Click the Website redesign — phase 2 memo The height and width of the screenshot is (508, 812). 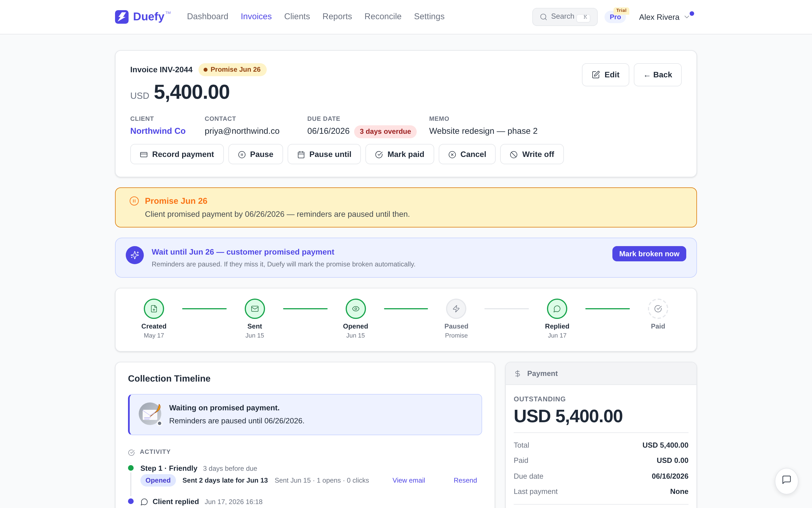click(x=483, y=131)
